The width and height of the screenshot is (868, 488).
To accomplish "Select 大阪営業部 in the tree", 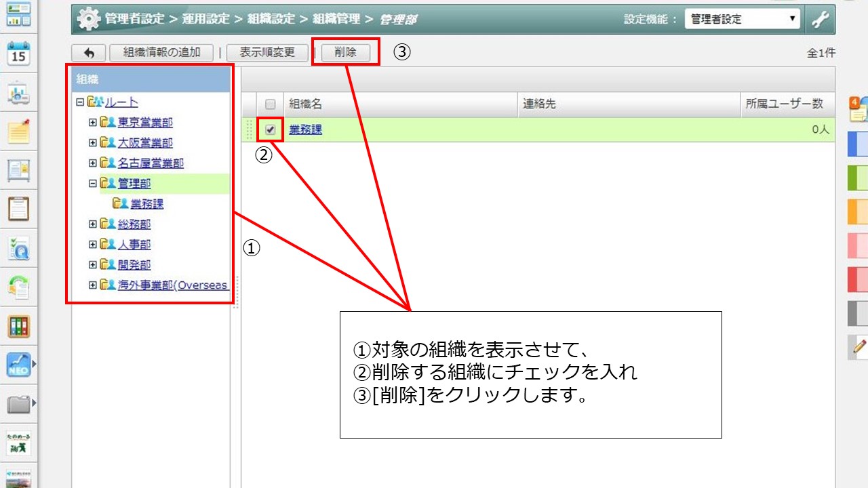I will [x=145, y=143].
